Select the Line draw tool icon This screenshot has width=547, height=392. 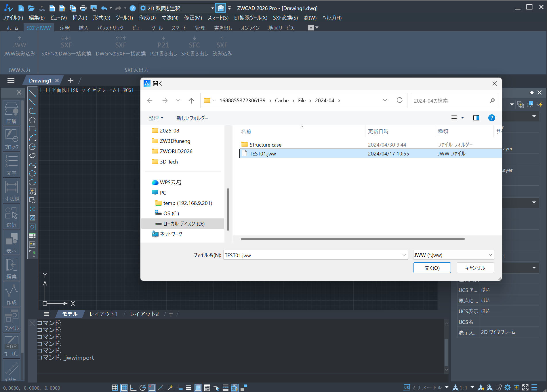[32, 93]
